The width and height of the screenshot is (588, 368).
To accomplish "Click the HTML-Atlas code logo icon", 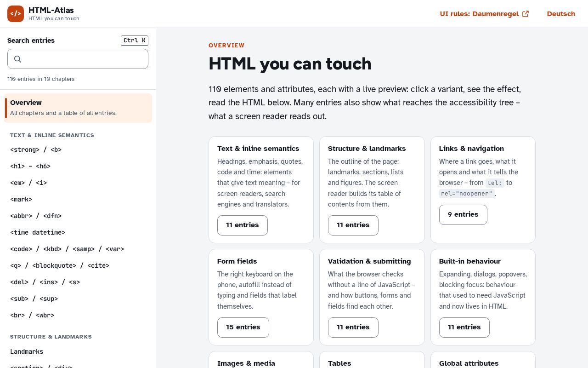I will (16, 14).
